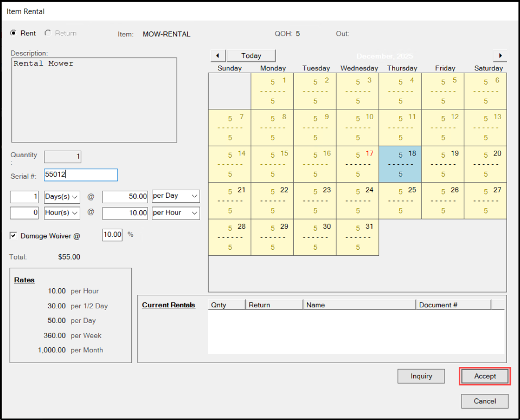Image resolution: width=520 pixels, height=420 pixels.
Task: Select the Rent radio button
Action: [14, 34]
